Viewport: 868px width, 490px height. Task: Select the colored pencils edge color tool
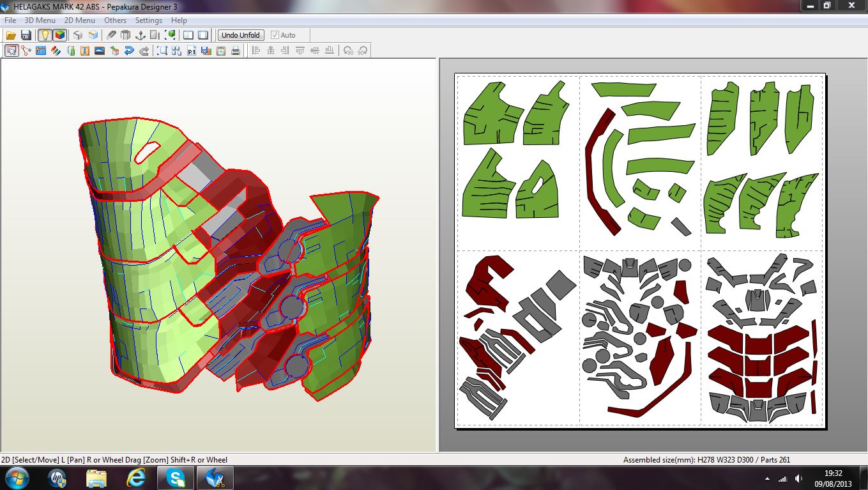click(x=56, y=50)
